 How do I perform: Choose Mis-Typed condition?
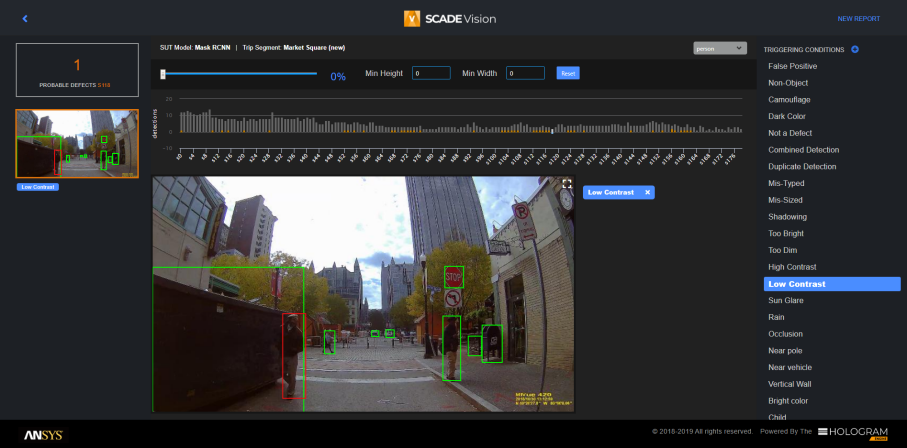(x=786, y=183)
